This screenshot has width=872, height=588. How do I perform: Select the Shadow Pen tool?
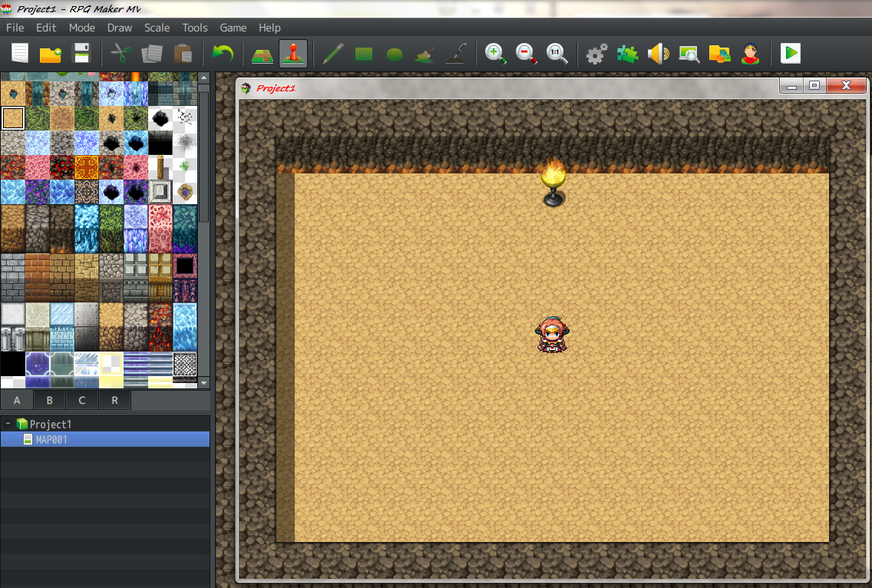(x=455, y=54)
